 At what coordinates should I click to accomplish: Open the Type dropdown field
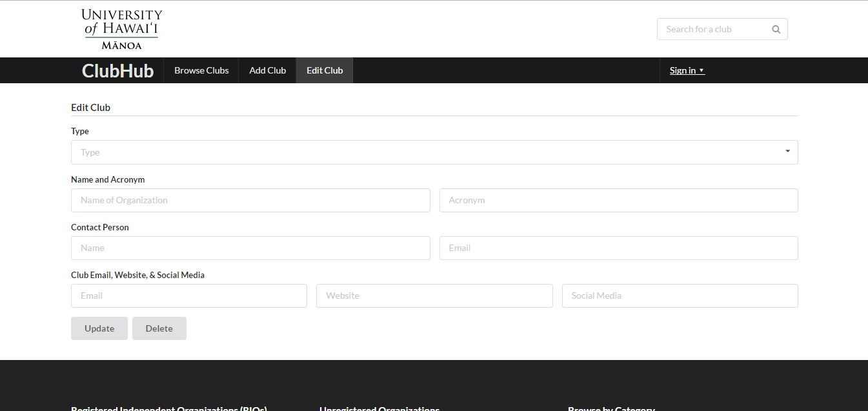click(426, 152)
